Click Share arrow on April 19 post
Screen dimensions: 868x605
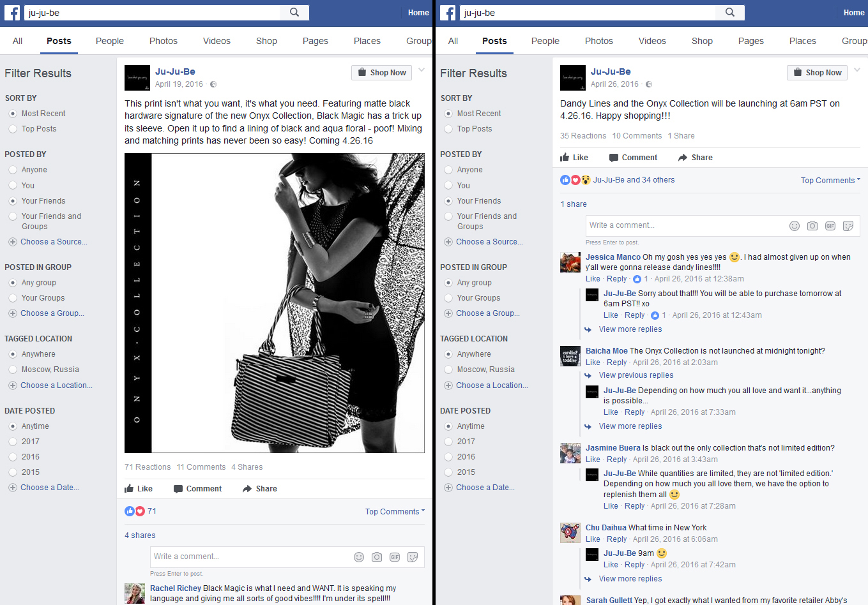[260, 489]
